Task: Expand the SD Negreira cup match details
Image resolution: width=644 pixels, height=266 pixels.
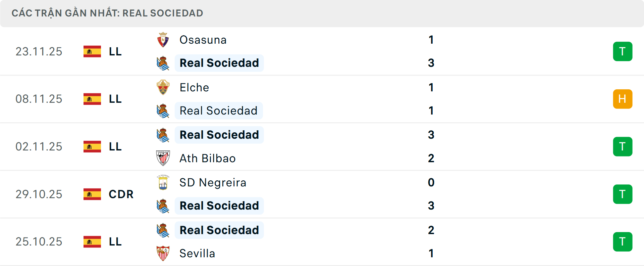Action: 322,194
